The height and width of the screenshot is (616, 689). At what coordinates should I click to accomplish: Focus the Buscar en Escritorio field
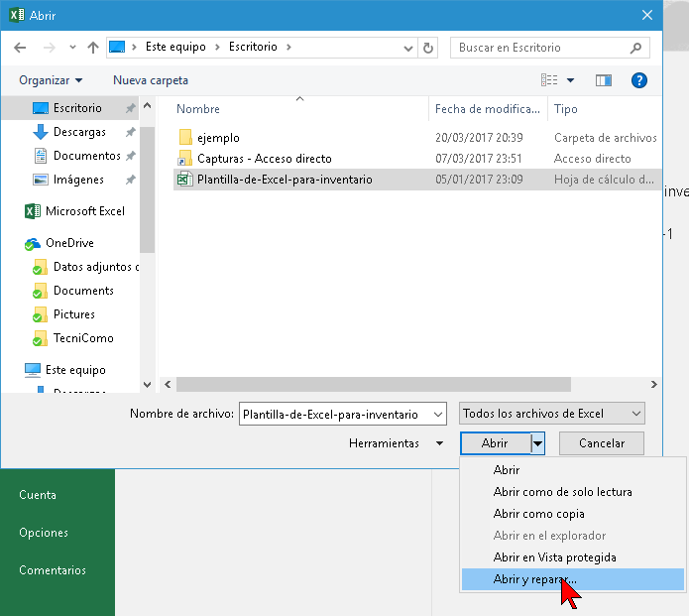pos(549,48)
